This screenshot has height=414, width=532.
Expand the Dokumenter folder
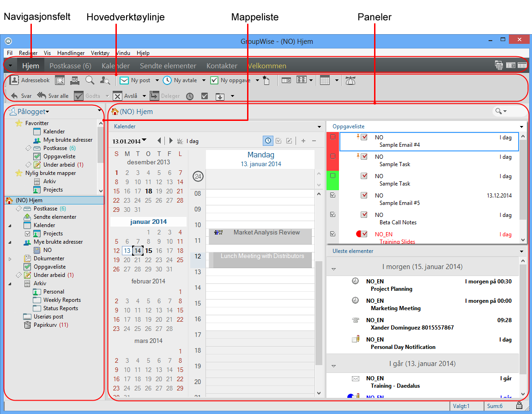(x=10, y=259)
